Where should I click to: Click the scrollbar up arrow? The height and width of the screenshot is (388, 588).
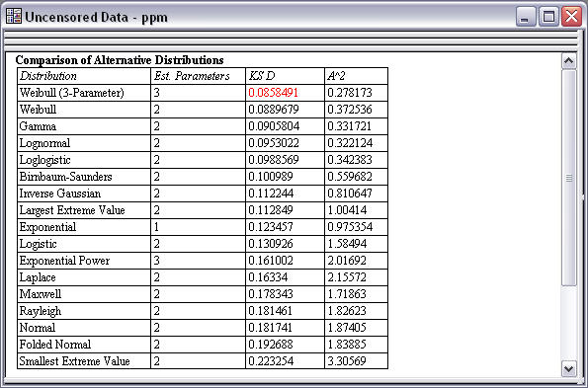(569, 61)
